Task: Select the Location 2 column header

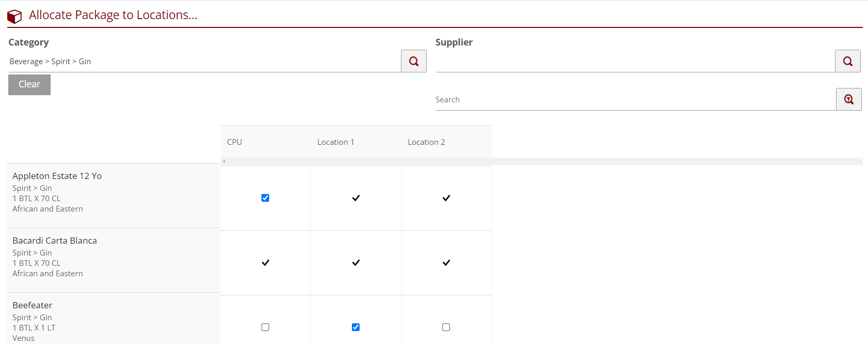Action: 426,142
